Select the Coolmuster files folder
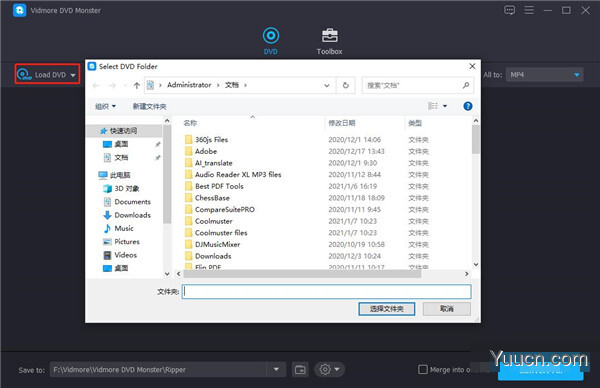The height and width of the screenshot is (388, 600). pyautogui.click(x=221, y=233)
